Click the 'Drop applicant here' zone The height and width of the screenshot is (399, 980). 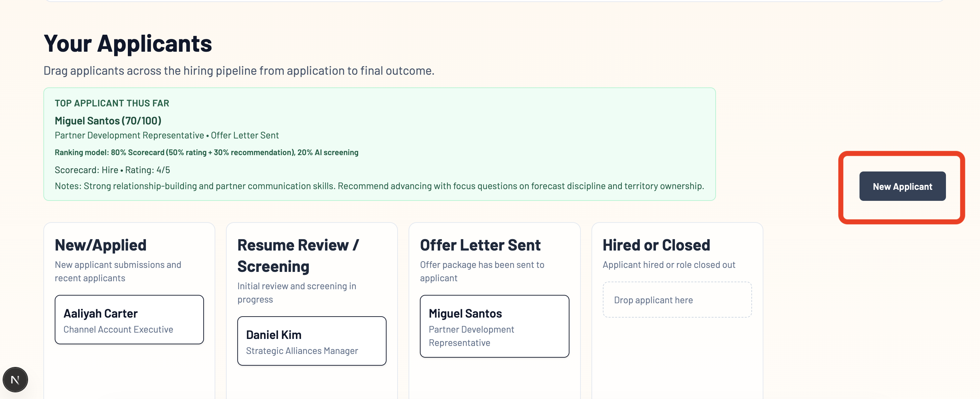tap(677, 300)
